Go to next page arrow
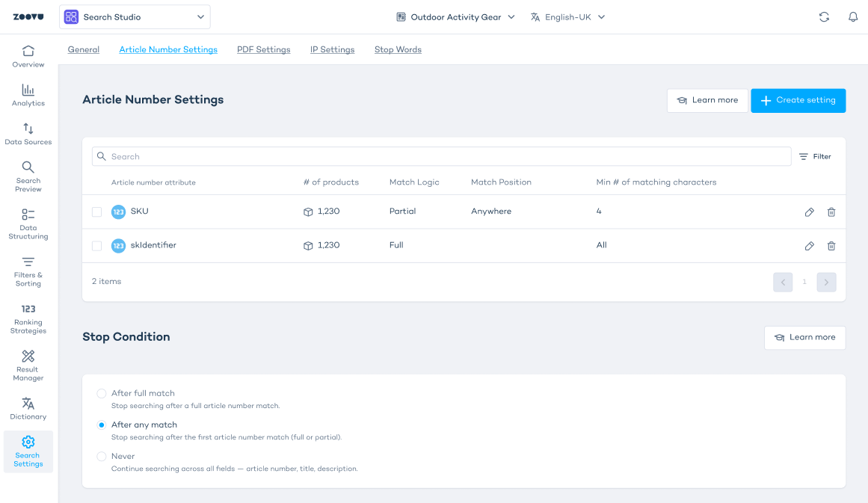The image size is (868, 503). [826, 283]
